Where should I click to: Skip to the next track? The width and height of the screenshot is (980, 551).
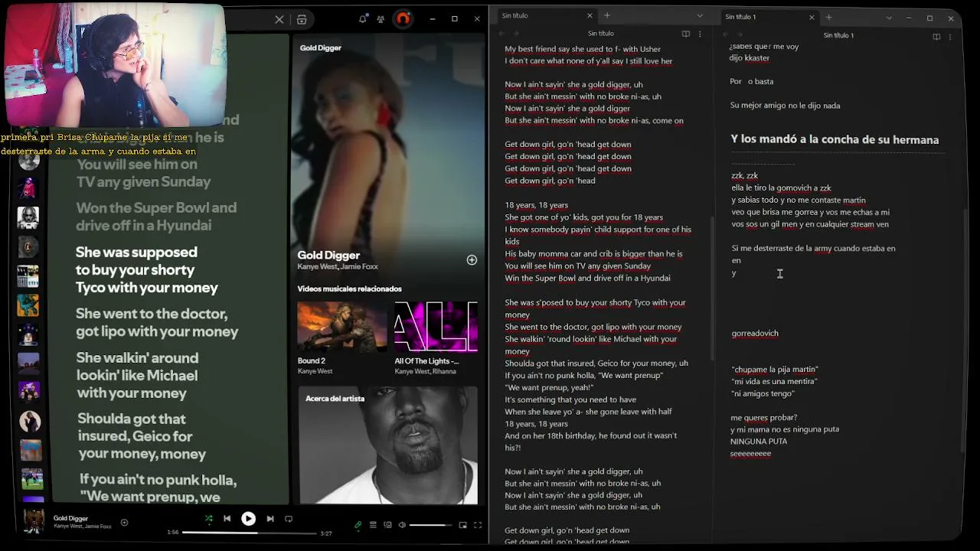(x=269, y=519)
